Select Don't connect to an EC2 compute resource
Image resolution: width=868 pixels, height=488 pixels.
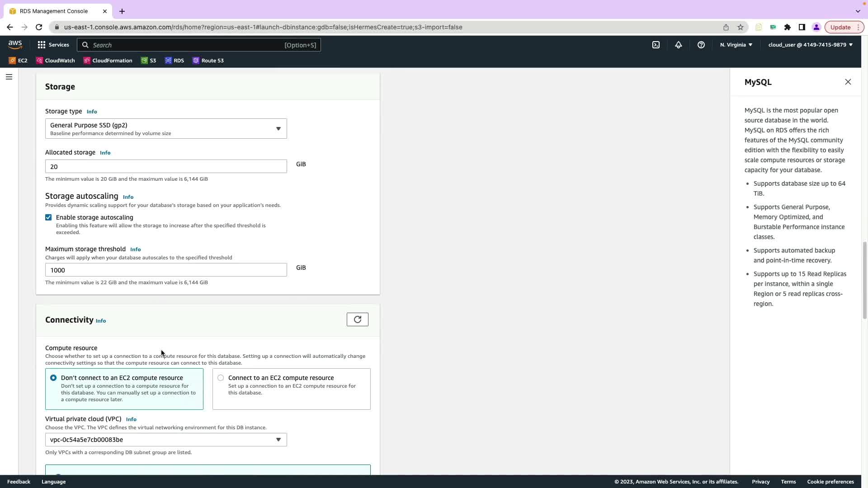click(53, 378)
